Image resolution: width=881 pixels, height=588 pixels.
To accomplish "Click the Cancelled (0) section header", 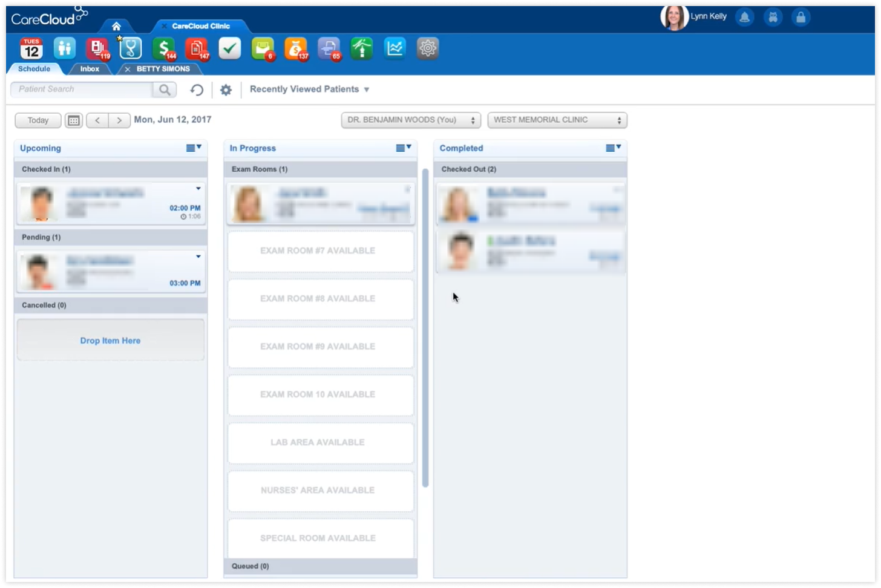I will click(x=111, y=305).
